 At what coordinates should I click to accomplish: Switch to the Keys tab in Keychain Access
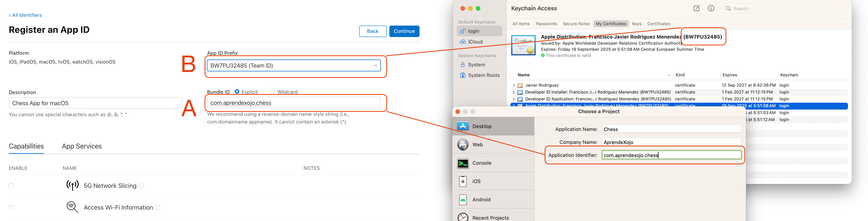[637, 24]
